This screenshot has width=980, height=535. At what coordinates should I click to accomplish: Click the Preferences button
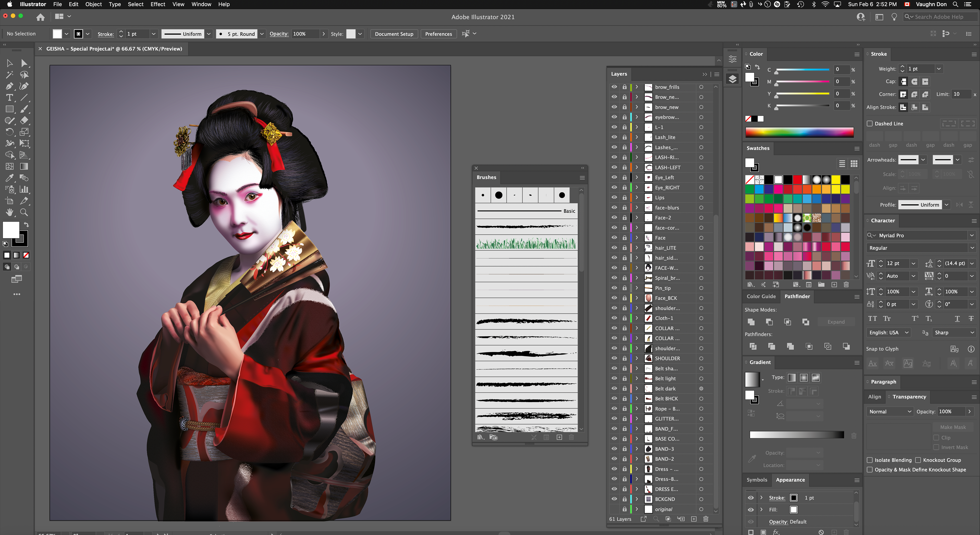point(438,34)
